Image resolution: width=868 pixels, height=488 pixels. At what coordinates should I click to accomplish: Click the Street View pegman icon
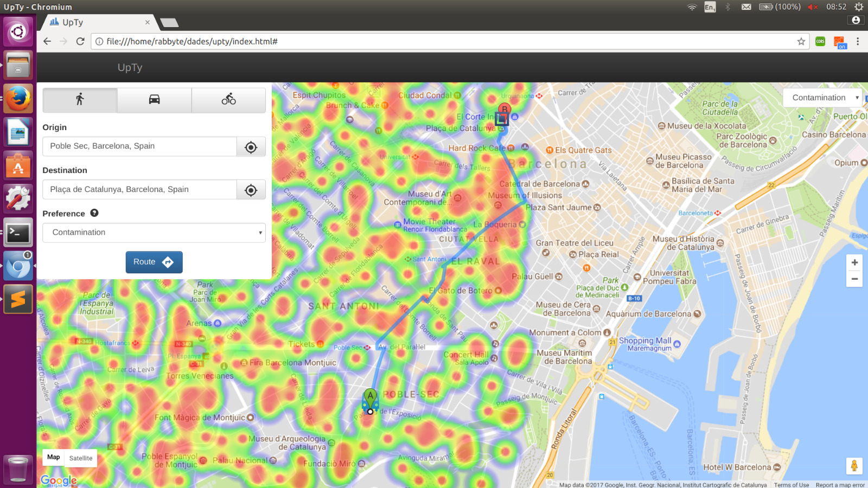coord(854,466)
